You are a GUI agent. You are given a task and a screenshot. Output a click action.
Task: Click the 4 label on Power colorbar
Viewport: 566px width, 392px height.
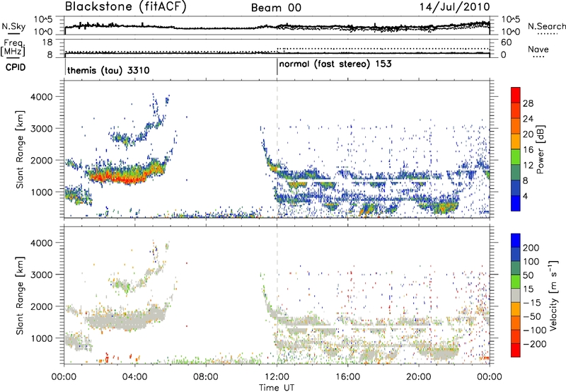(x=526, y=196)
